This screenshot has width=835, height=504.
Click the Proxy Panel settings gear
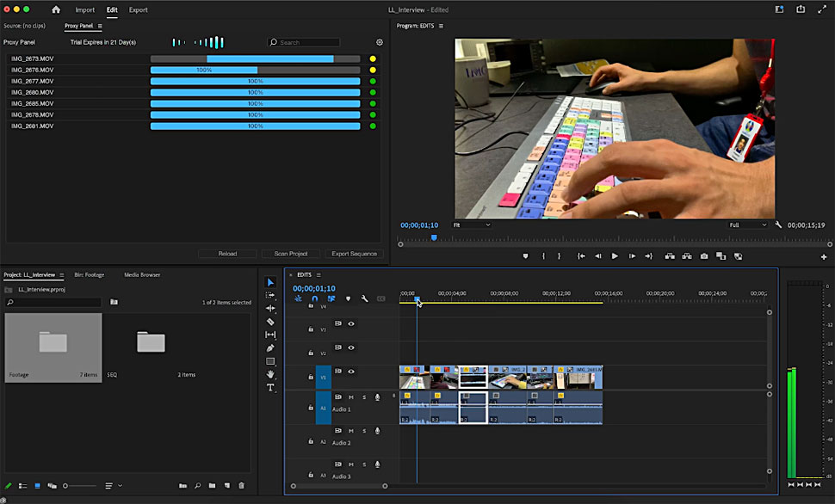pyautogui.click(x=380, y=42)
